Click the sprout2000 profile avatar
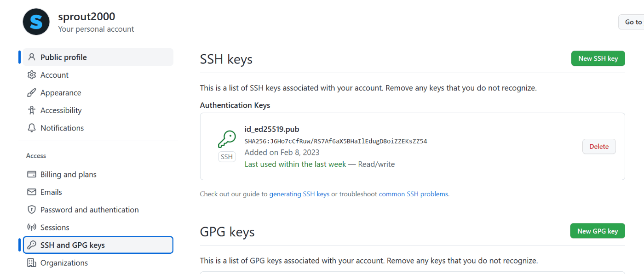The width and height of the screenshot is (644, 274). click(36, 22)
